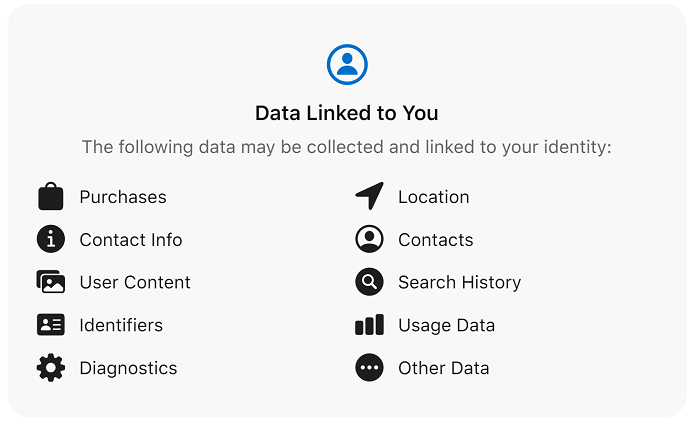700x429 pixels.
Task: Click the Data Linked to You heading
Action: click(347, 113)
